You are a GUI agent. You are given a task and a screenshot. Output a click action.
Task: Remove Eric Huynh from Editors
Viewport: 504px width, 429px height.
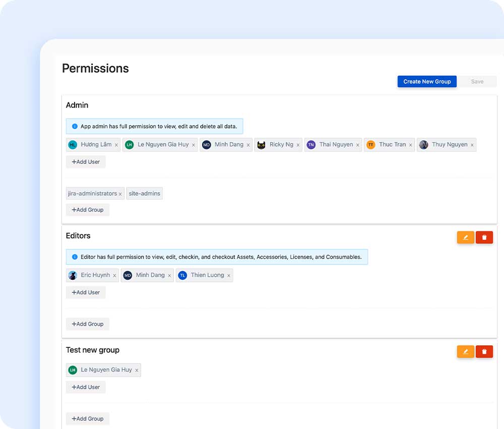[114, 276]
